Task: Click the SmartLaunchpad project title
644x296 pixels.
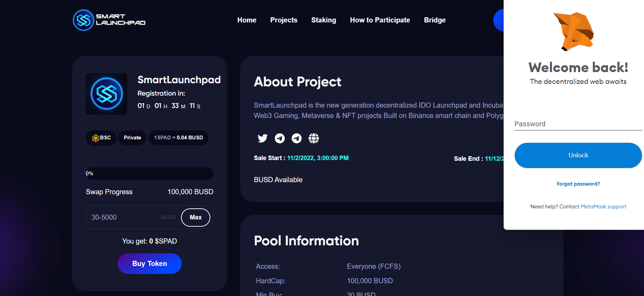Action: [179, 80]
